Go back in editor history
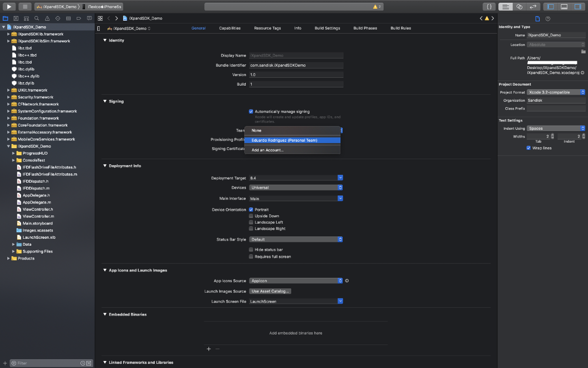The height and width of the screenshot is (368, 588). [109, 18]
